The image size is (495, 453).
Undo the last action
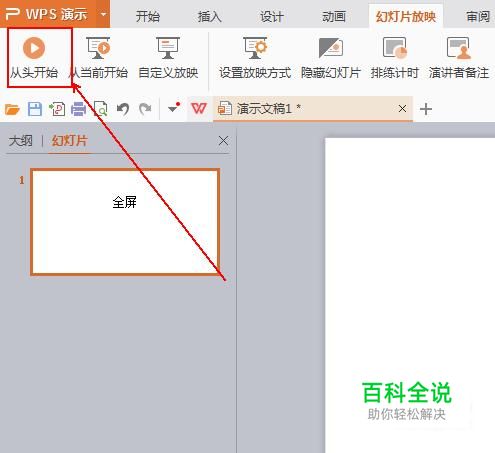(x=123, y=109)
